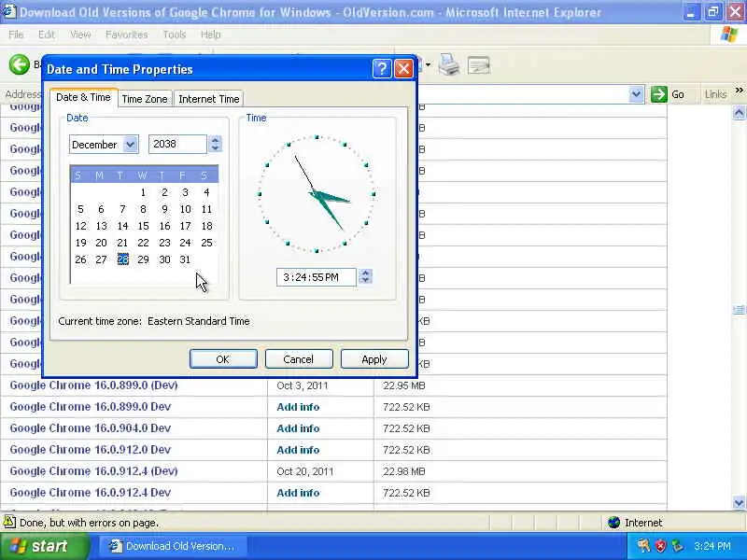
Task: Click the Download Old Version taskbar button
Action: pos(173,546)
